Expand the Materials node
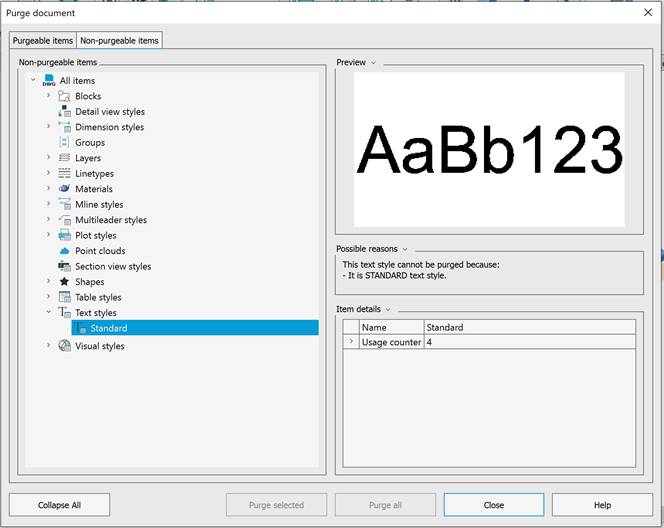Image resolution: width=664 pixels, height=528 pixels. pos(48,188)
